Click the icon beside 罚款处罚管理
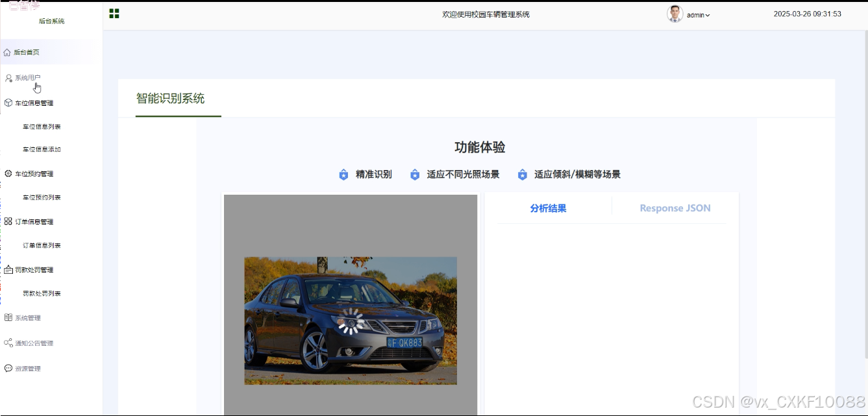Image resolution: width=868 pixels, height=416 pixels. coord(8,269)
